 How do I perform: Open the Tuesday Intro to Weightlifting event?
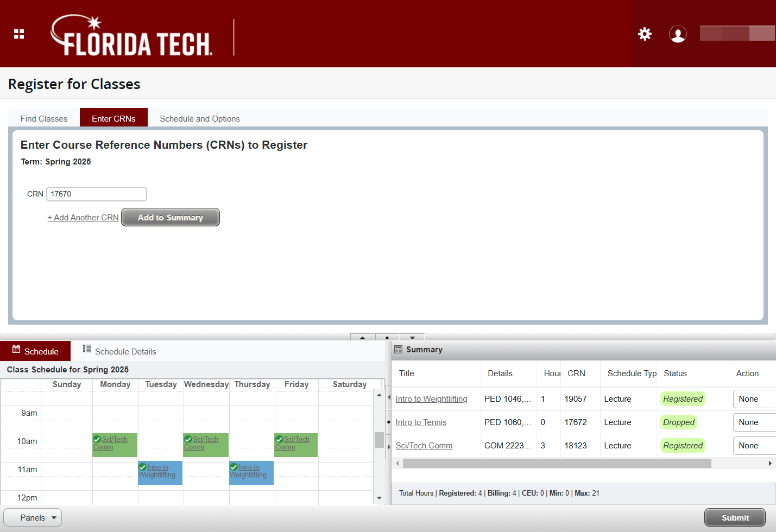click(x=160, y=473)
